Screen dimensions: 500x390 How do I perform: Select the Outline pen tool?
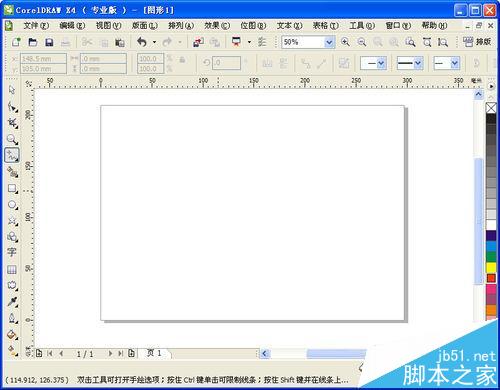12,318
